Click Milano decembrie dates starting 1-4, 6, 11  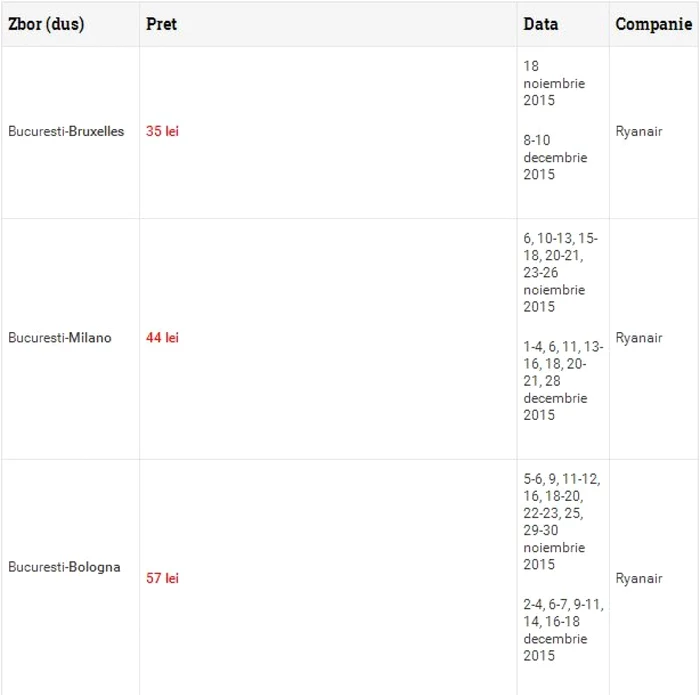563,381
